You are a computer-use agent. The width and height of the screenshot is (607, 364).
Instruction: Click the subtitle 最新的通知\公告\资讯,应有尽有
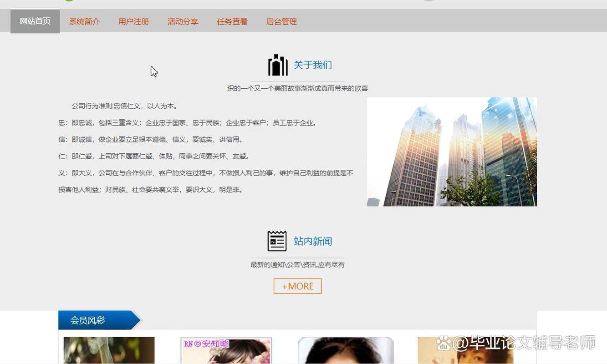click(x=297, y=265)
